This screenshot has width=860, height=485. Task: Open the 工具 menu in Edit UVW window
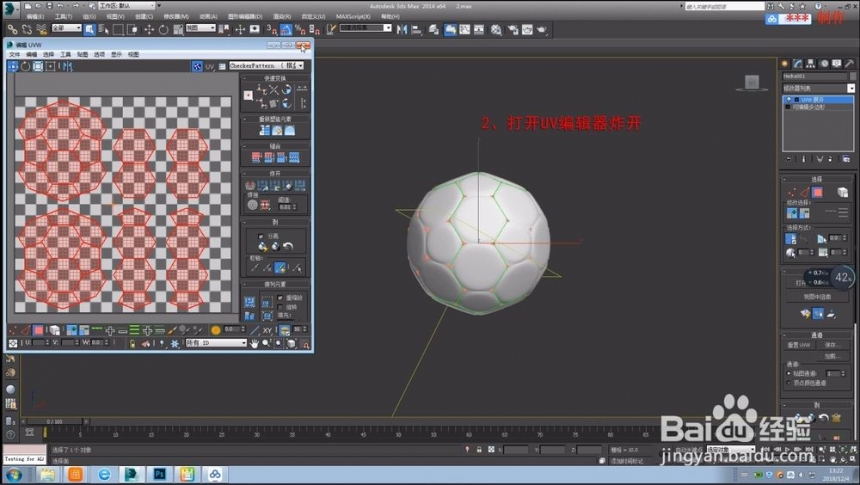(66, 54)
